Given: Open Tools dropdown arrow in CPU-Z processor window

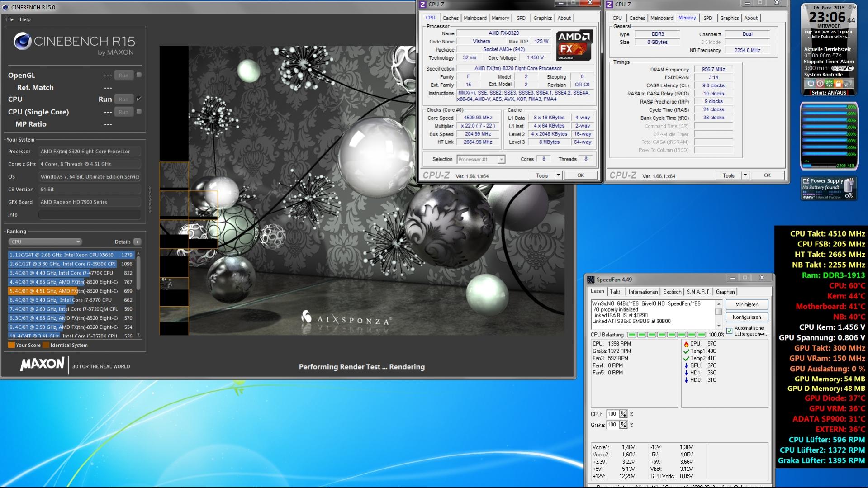Looking at the screenshot, I should click(x=559, y=175).
